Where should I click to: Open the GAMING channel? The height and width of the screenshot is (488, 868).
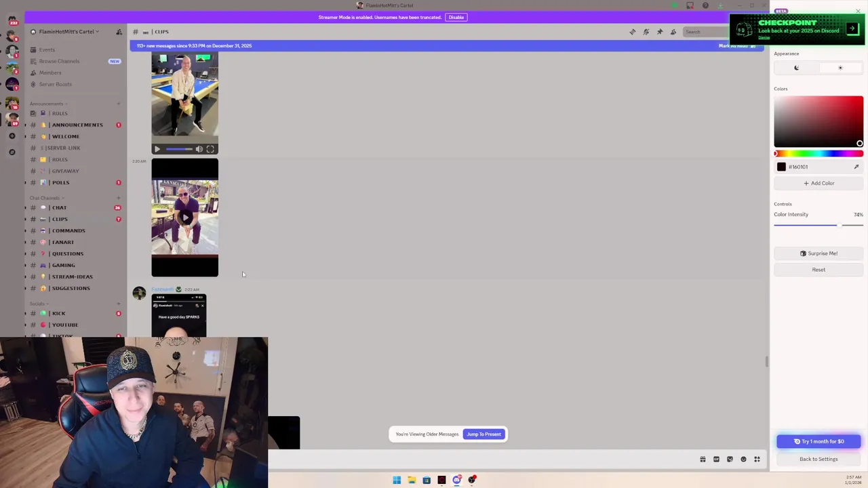75,265
